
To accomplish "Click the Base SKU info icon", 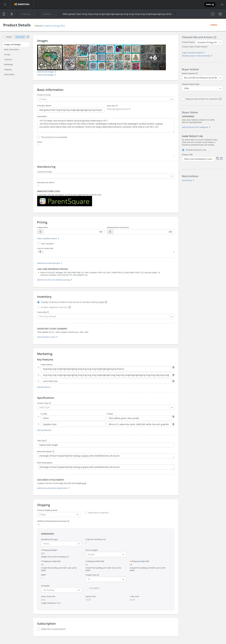I will click(x=117, y=106).
